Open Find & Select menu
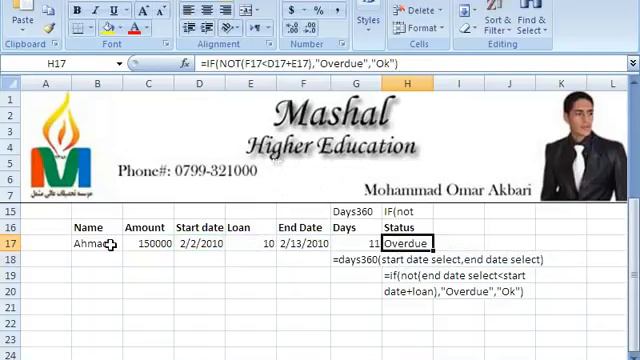This screenshot has height=360, width=640. tap(531, 19)
